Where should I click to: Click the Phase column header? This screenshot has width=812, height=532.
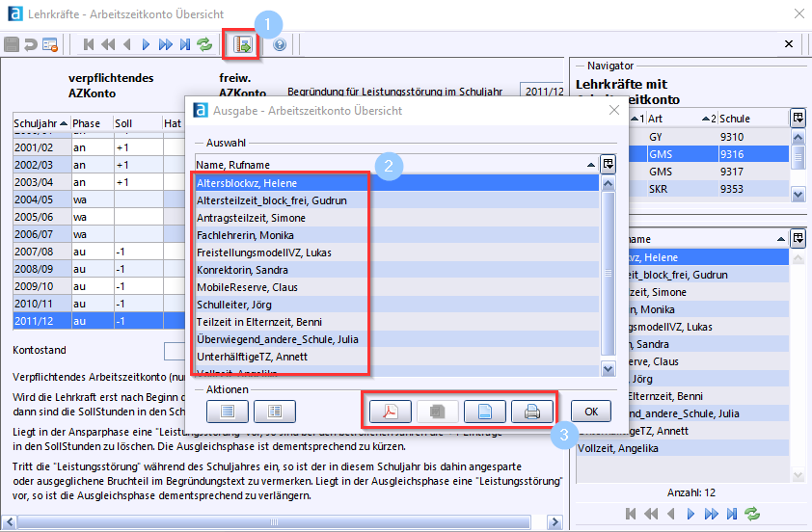(93, 123)
